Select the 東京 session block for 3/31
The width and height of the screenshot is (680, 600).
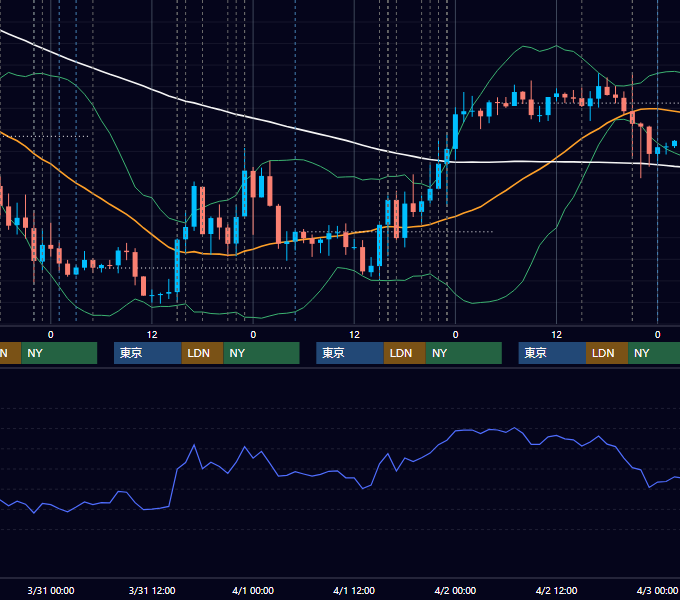[x=147, y=353]
